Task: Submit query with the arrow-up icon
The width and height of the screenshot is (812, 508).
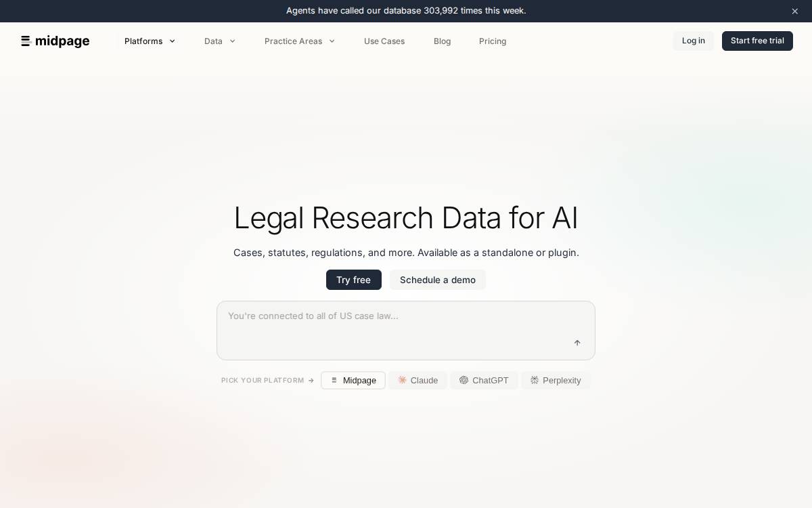Action: (577, 343)
